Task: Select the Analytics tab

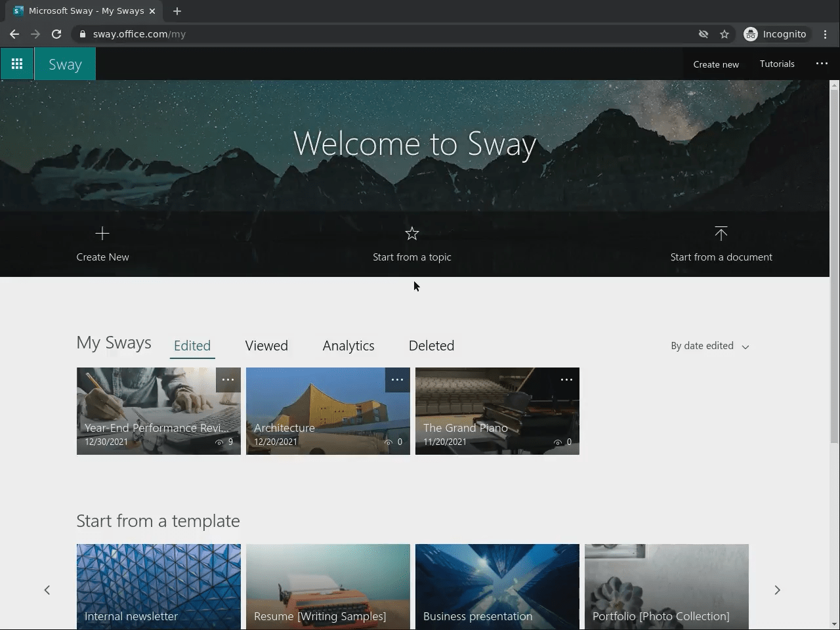Action: point(348,346)
